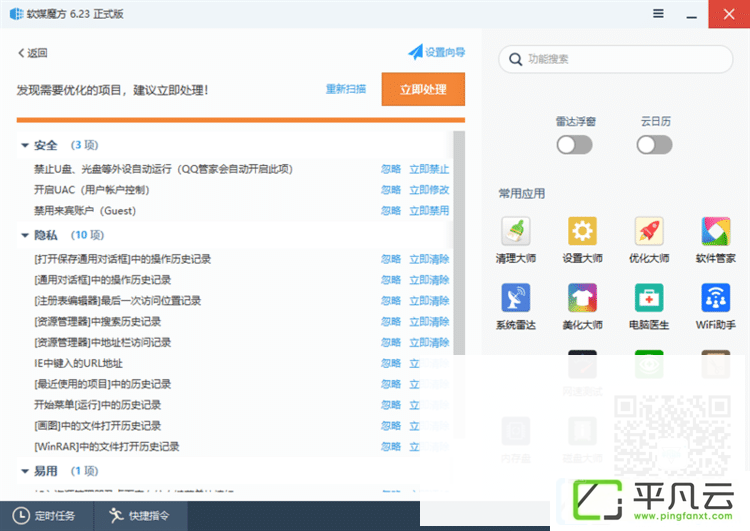Click 立即清除 for [资源管理器]中地址栏访问记录
Image resolution: width=750 pixels, height=531 pixels.
click(429, 343)
